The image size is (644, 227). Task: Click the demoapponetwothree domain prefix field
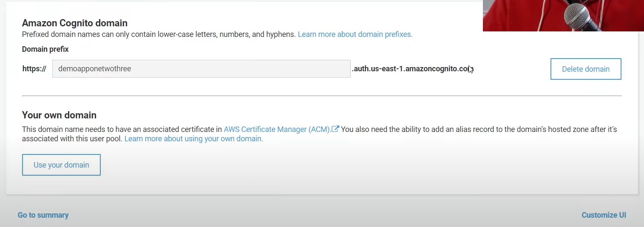click(x=201, y=69)
